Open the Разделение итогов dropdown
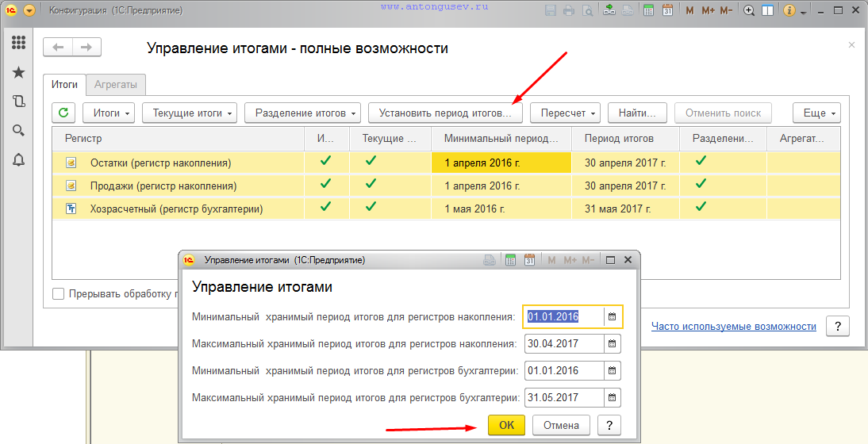 pos(302,113)
